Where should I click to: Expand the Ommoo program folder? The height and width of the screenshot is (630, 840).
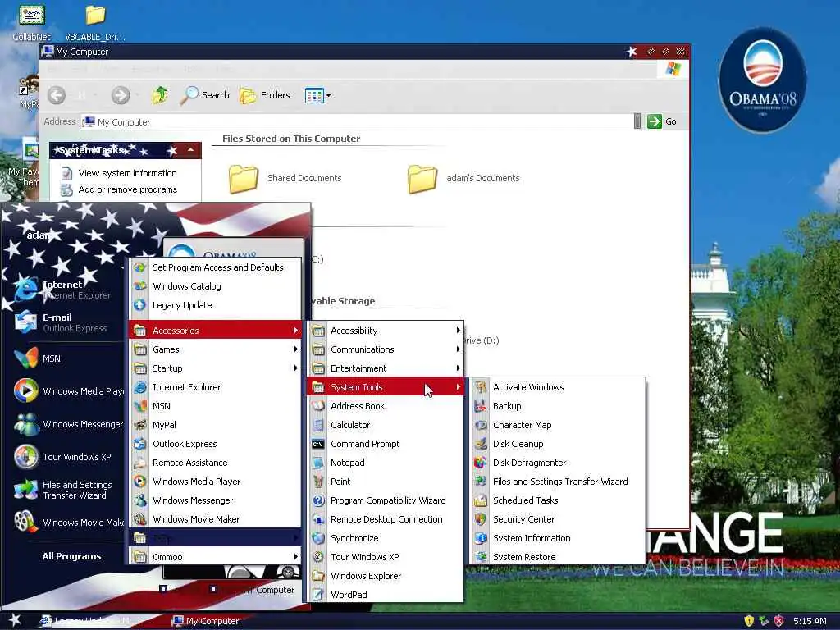pyautogui.click(x=216, y=557)
